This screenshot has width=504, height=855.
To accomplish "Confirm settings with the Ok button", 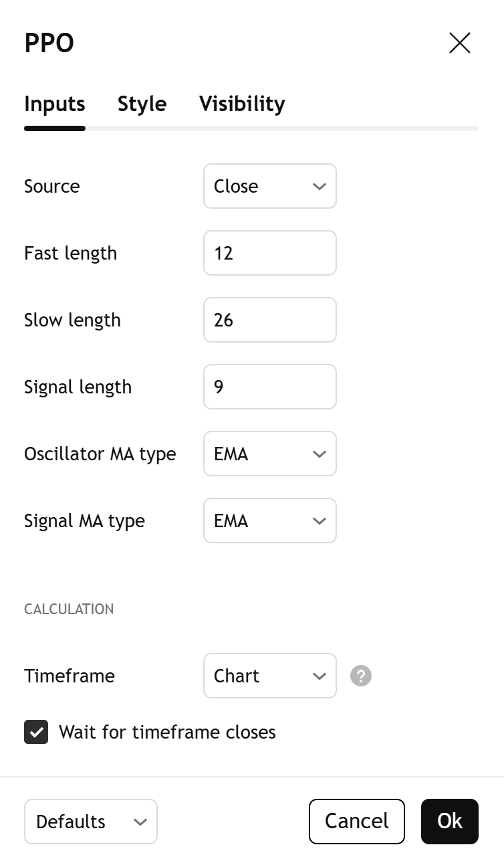I will tap(449, 822).
